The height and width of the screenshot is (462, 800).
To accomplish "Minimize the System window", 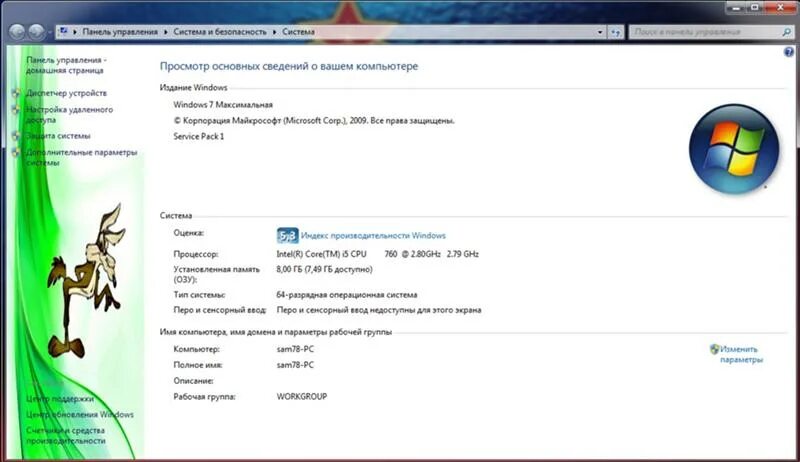I will point(736,8).
